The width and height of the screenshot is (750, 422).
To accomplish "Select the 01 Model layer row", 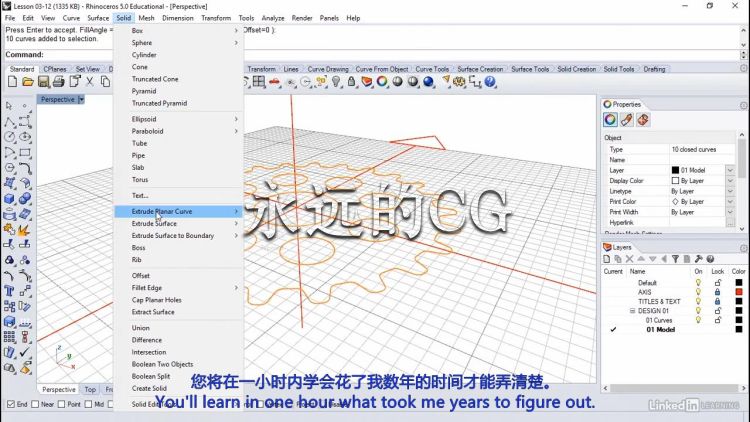I will 673,330.
